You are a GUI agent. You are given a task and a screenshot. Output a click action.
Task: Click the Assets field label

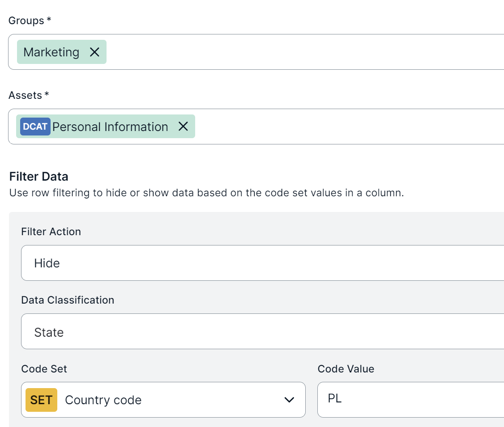(x=26, y=95)
